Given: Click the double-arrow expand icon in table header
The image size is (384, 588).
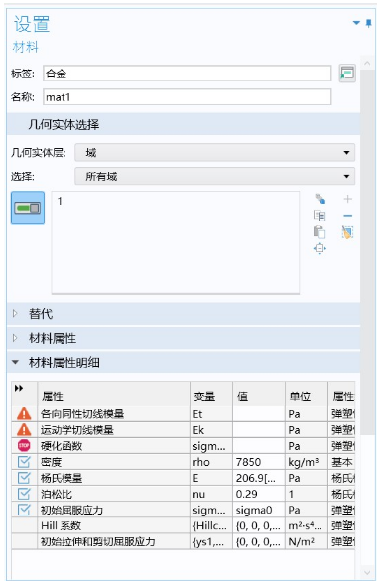Looking at the screenshot, I should (x=19, y=388).
